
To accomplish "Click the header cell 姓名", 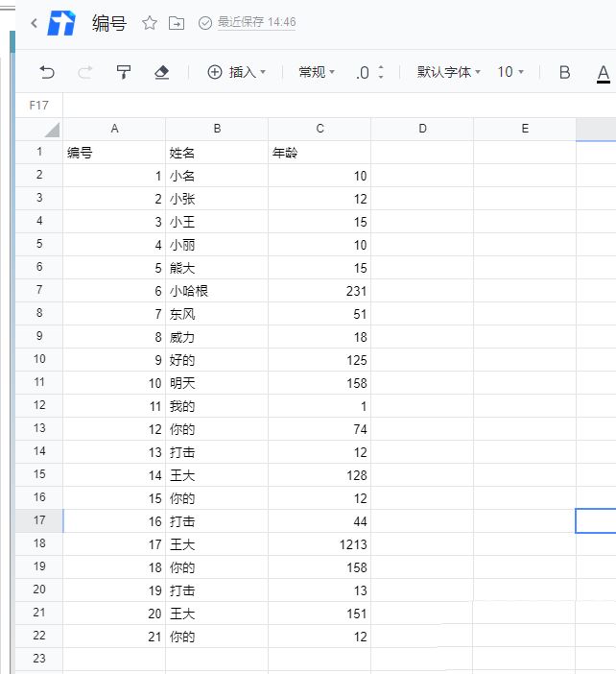I will tap(217, 153).
